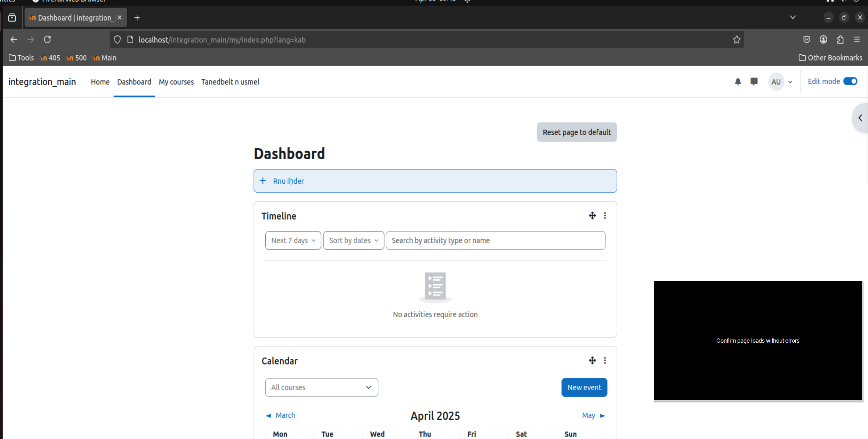Open a new browser tab

[x=137, y=18]
